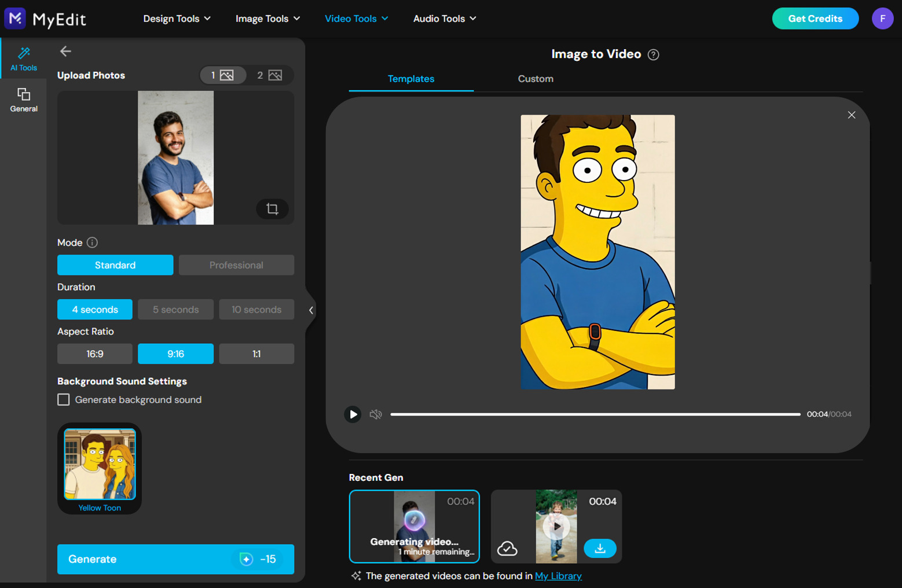
Task: Seek along the video progress bar
Action: tap(596, 414)
